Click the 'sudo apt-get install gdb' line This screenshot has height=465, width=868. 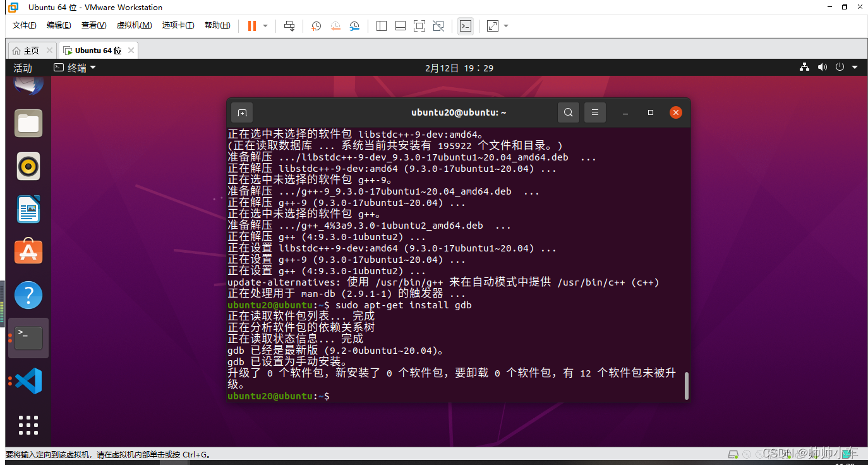point(349,305)
